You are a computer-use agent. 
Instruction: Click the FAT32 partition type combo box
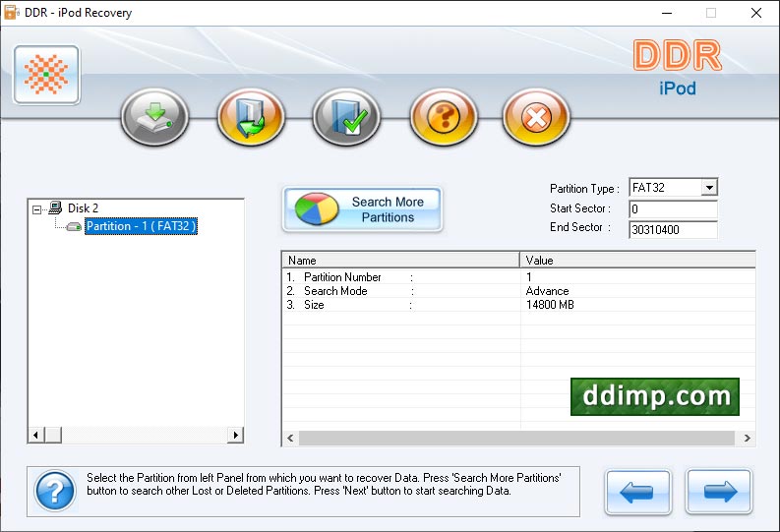pyautogui.click(x=673, y=188)
